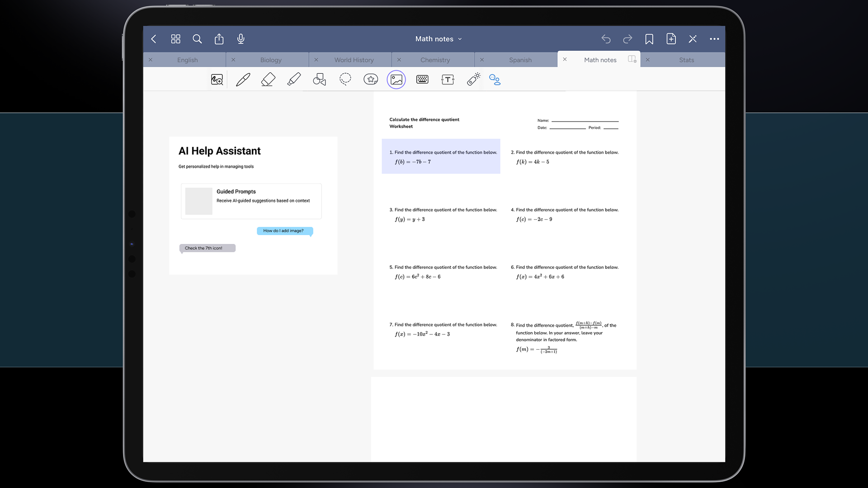Select the Text box tool
This screenshot has height=488, width=868.
point(448,80)
